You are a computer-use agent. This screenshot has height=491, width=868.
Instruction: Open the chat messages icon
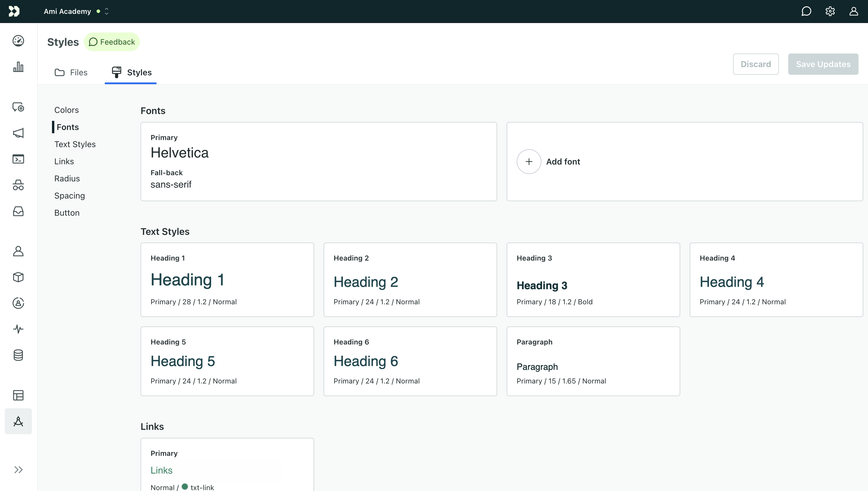[806, 12]
